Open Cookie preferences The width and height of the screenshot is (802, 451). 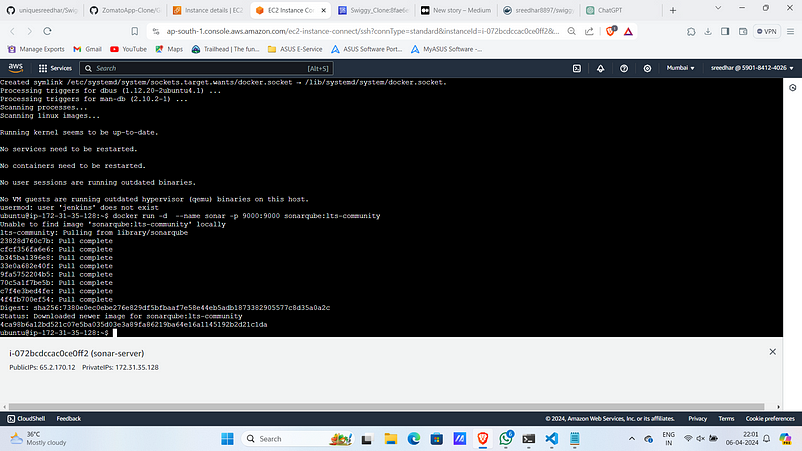click(770, 418)
